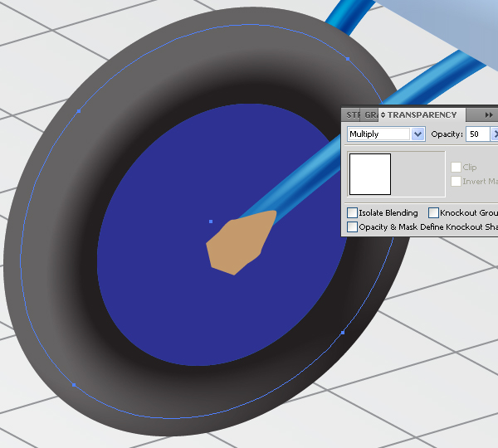The image size is (498, 448).
Task: Enable Knockout Group checkbox
Action: (x=433, y=212)
